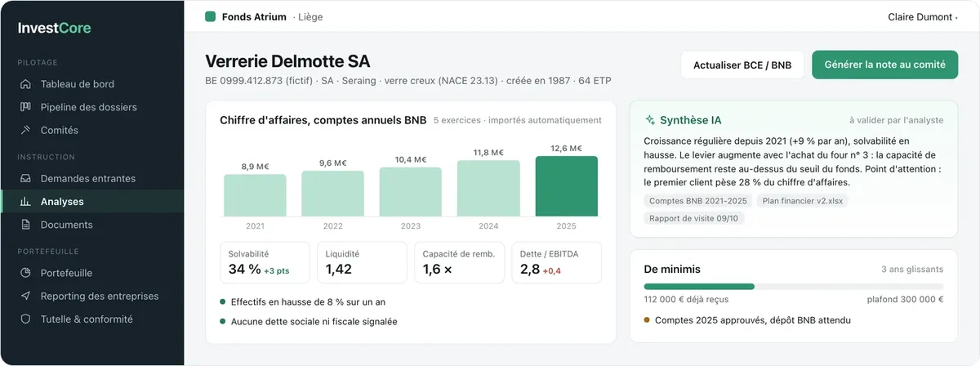
Task: Click the Pipeline des dossiers icon
Action: (x=25, y=107)
